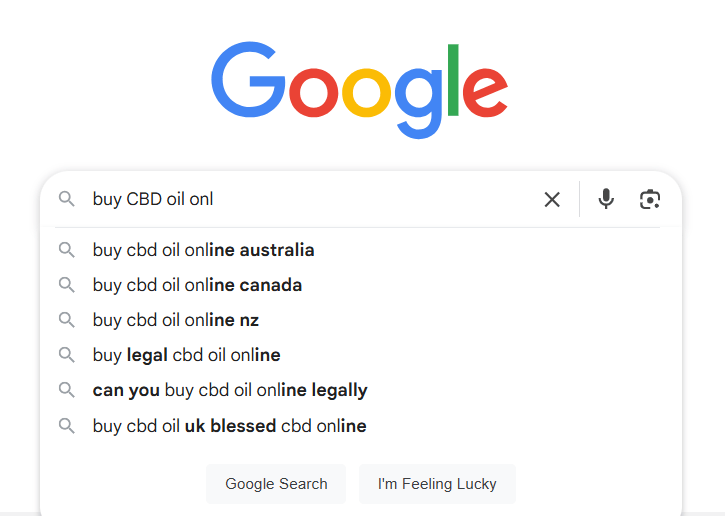Click magnifier icon beside "buy legal cbd" suggestion
This screenshot has width=725, height=516.
point(67,355)
